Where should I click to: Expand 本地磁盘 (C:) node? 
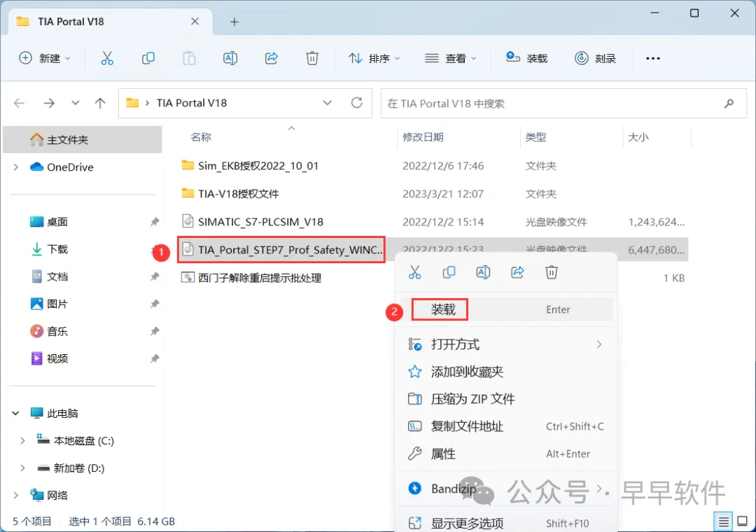[x=22, y=441]
